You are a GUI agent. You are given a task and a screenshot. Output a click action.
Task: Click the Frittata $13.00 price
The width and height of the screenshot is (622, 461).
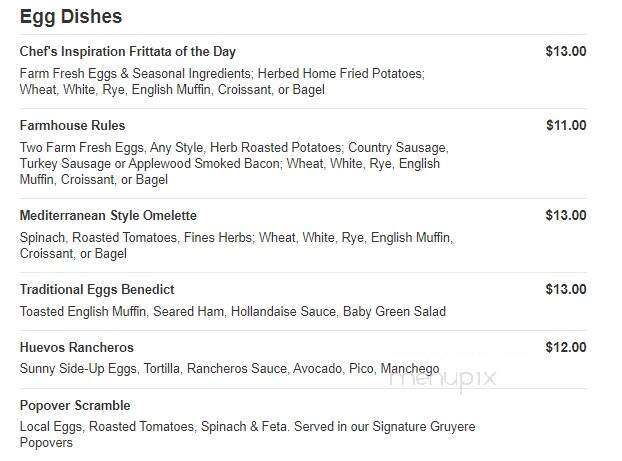566,51
